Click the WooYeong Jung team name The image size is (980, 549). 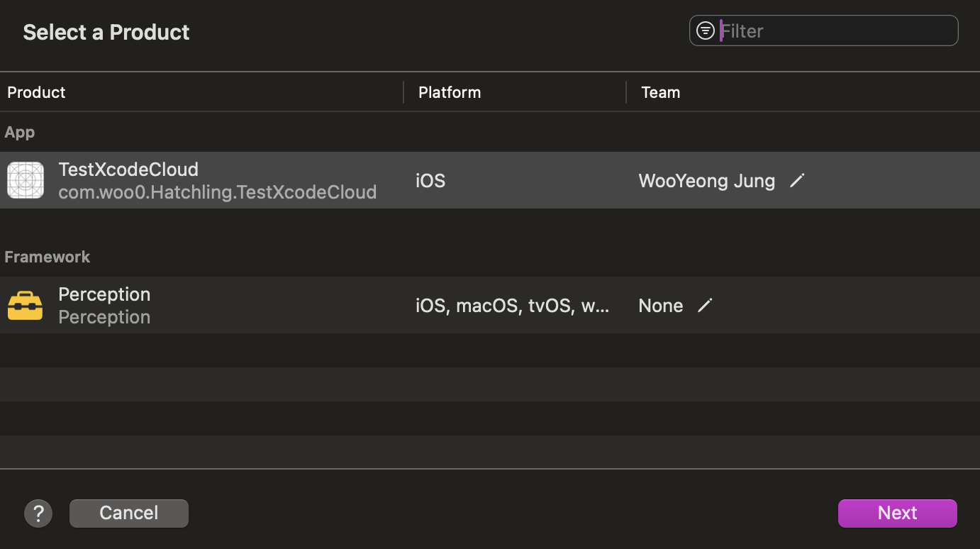pos(706,181)
